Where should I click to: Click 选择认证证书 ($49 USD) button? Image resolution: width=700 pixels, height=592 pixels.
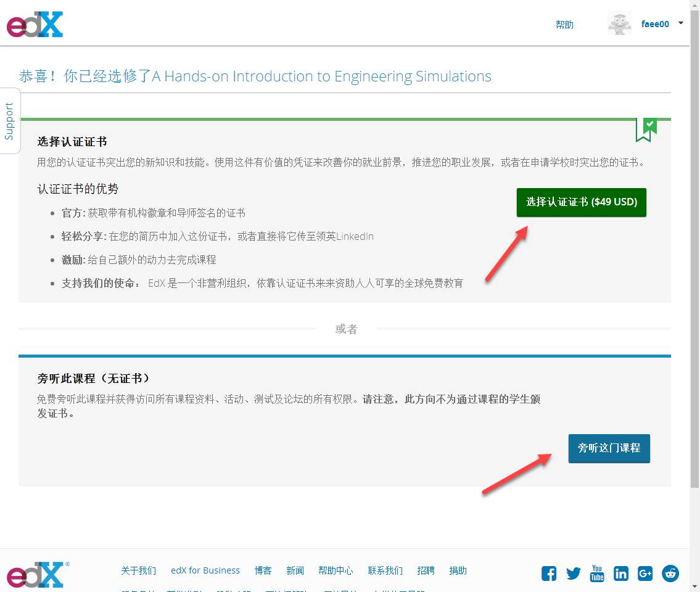pos(581,202)
